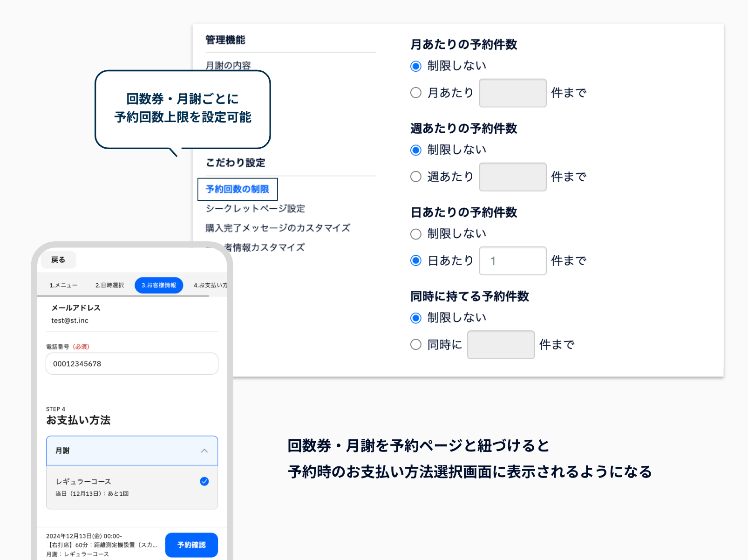Select the 月あたり limit radio button
The width and height of the screenshot is (748, 560).
(416, 93)
